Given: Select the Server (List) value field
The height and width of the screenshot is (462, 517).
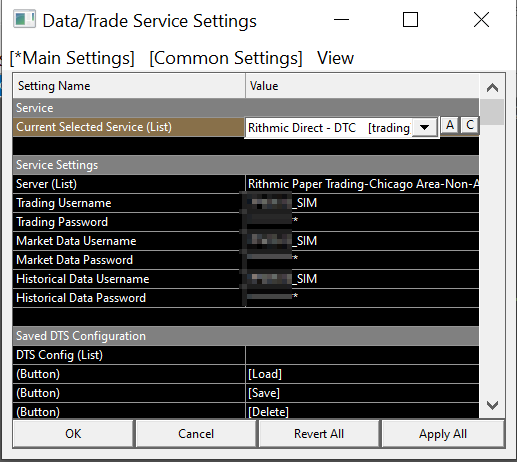Looking at the screenshot, I should pos(362,184).
